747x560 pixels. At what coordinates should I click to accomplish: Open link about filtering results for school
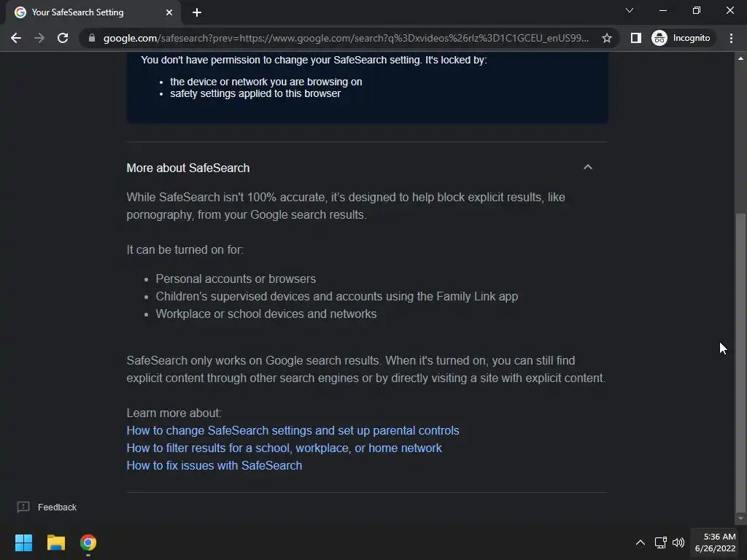[x=284, y=448]
